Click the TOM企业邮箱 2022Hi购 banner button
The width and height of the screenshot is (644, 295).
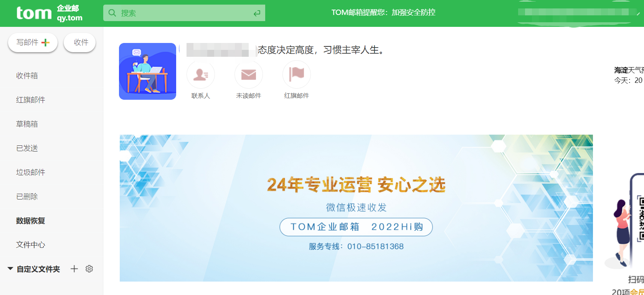pos(356,227)
